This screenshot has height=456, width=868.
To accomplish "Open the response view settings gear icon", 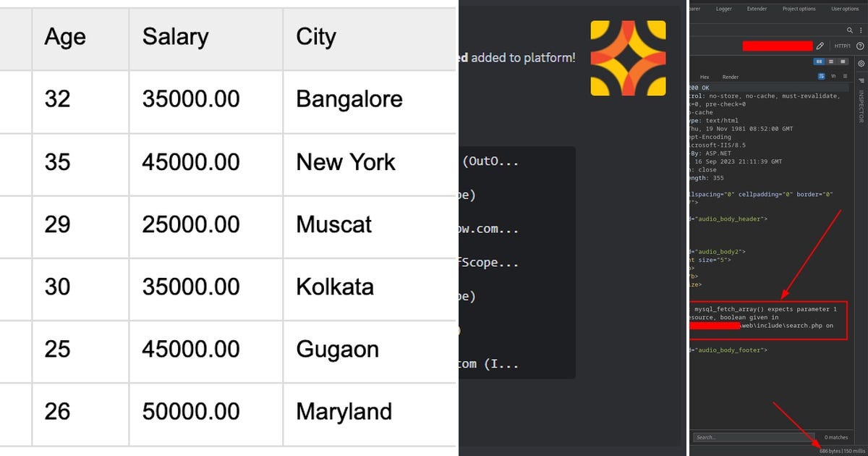I will (862, 62).
